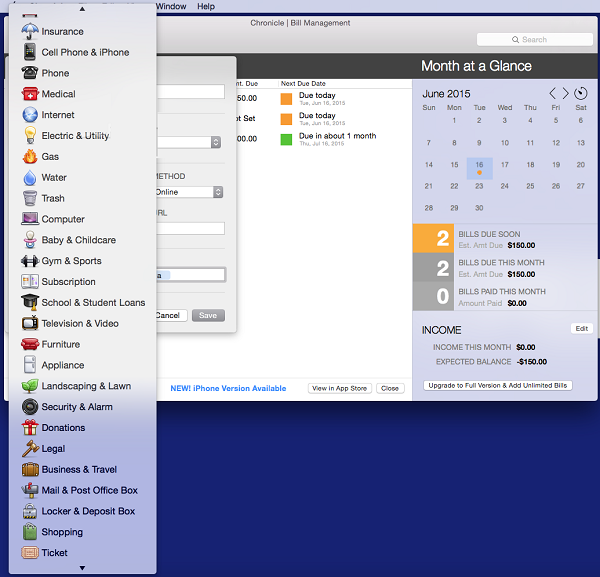Image resolution: width=600 pixels, height=577 pixels.
Task: Click the down arrow of the category list
Action: point(82,568)
